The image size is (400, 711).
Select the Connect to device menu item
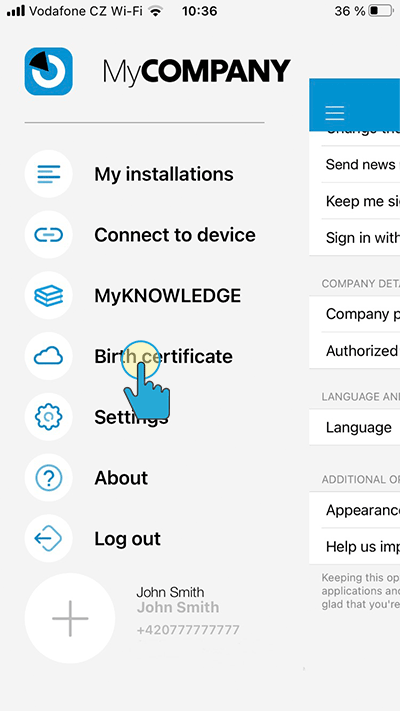(175, 235)
